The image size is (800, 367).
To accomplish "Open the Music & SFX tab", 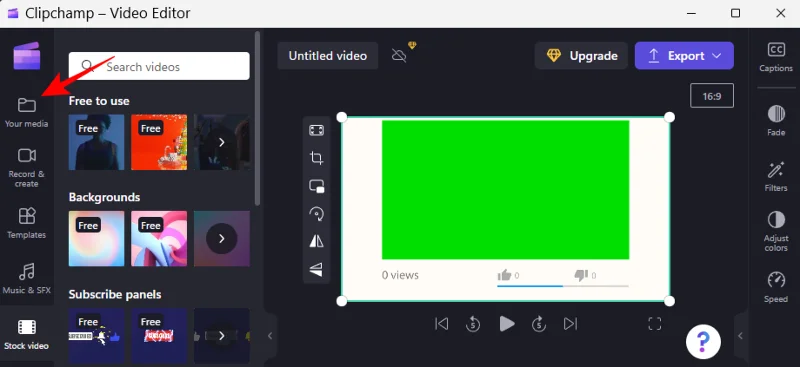I will [27, 279].
